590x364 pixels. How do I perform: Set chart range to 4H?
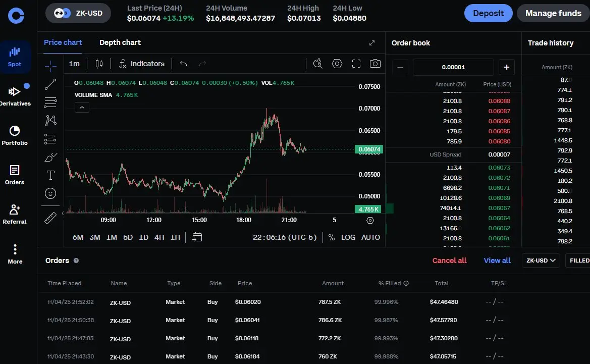tap(159, 237)
